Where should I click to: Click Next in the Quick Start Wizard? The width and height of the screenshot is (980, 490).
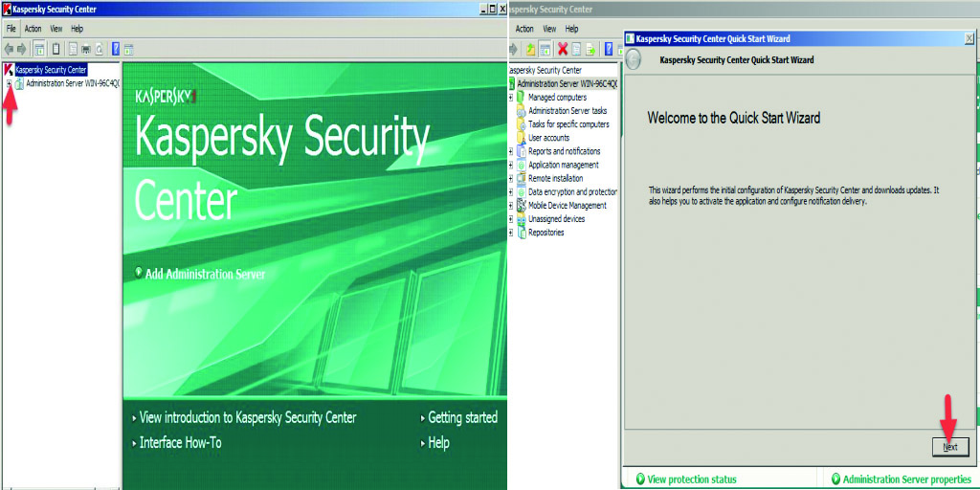(x=949, y=447)
